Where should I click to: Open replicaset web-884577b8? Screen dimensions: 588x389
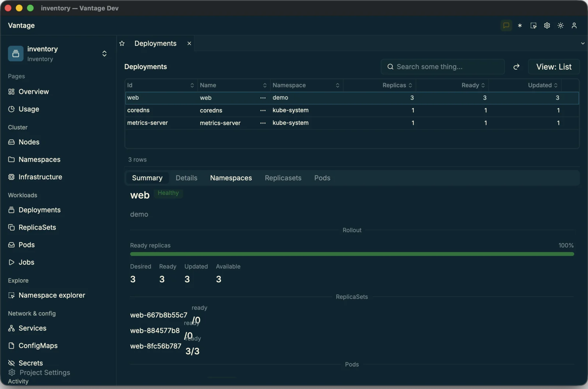[155, 331]
